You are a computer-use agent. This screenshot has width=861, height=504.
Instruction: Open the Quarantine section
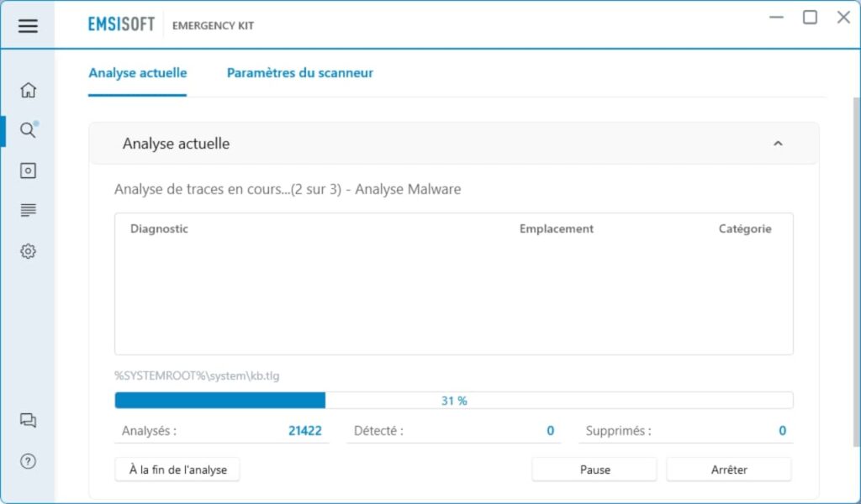tap(28, 170)
